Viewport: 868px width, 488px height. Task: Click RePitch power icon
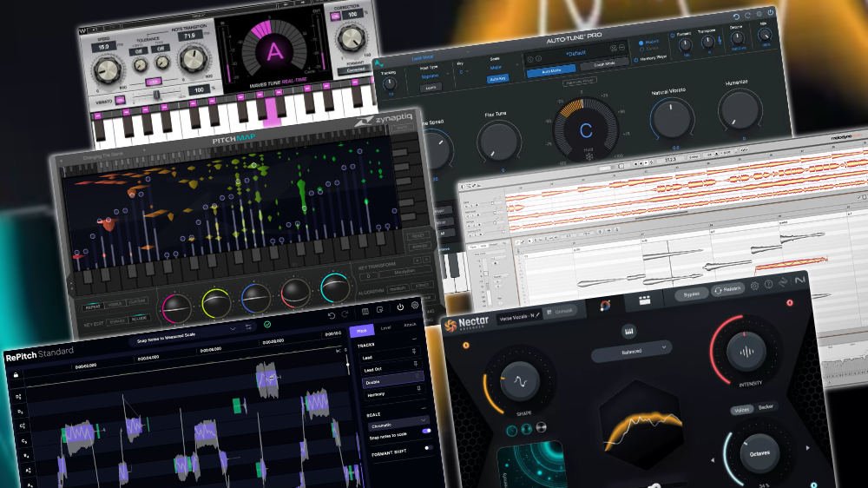click(x=399, y=307)
